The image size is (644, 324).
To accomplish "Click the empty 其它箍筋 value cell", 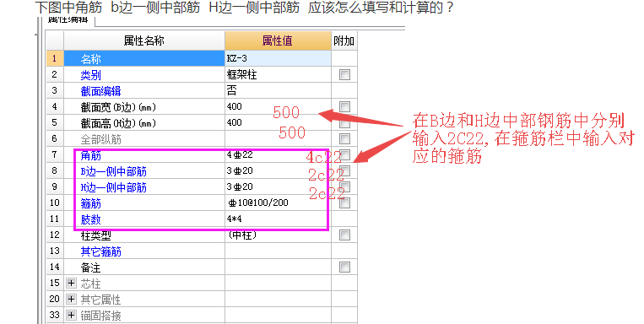I will pyautogui.click(x=278, y=251).
